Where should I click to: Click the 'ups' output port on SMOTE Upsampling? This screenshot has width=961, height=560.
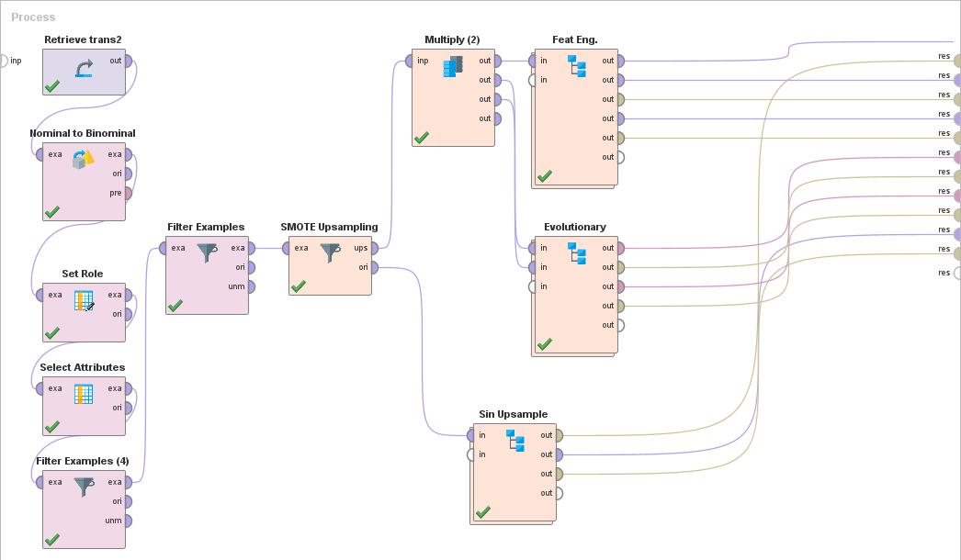pyautogui.click(x=376, y=248)
